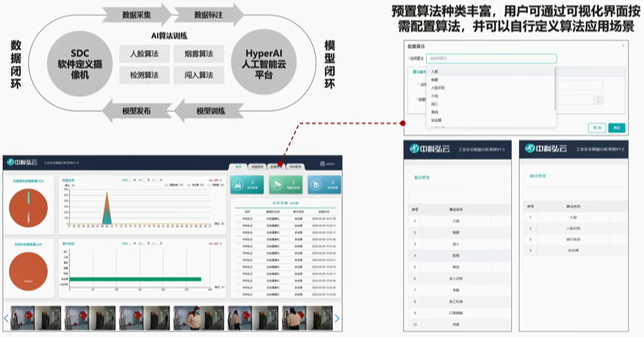Click 算法名称 header in left algorithm list
This screenshot has width=644, height=337.
click(456, 209)
